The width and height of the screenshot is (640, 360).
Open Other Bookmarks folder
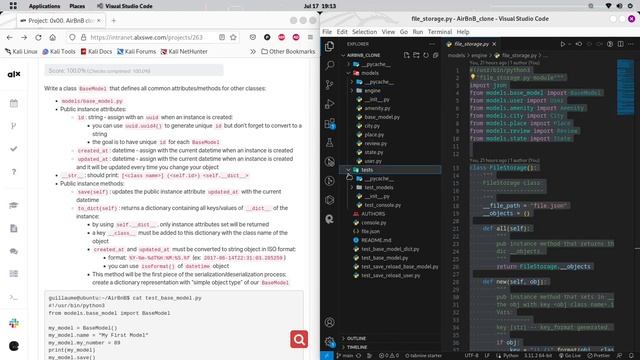(288, 51)
